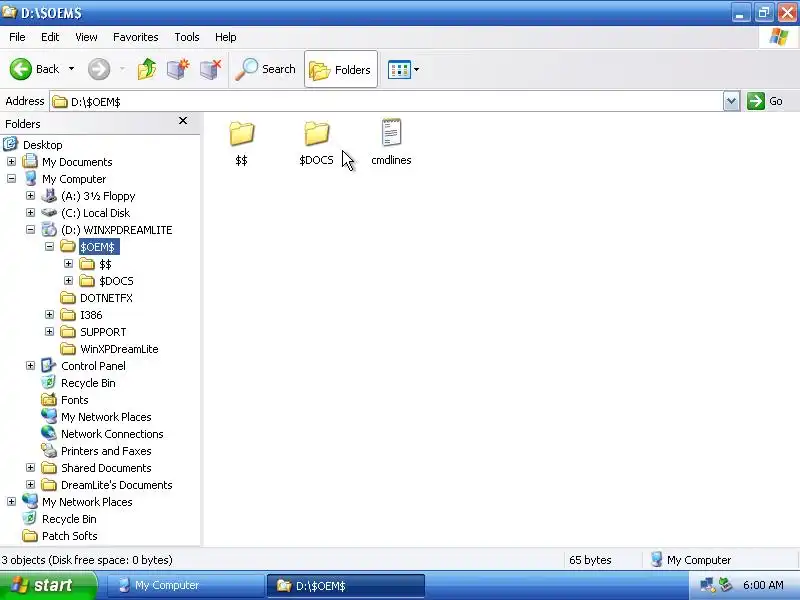
Task: Open the Edit menu
Action: pos(50,37)
